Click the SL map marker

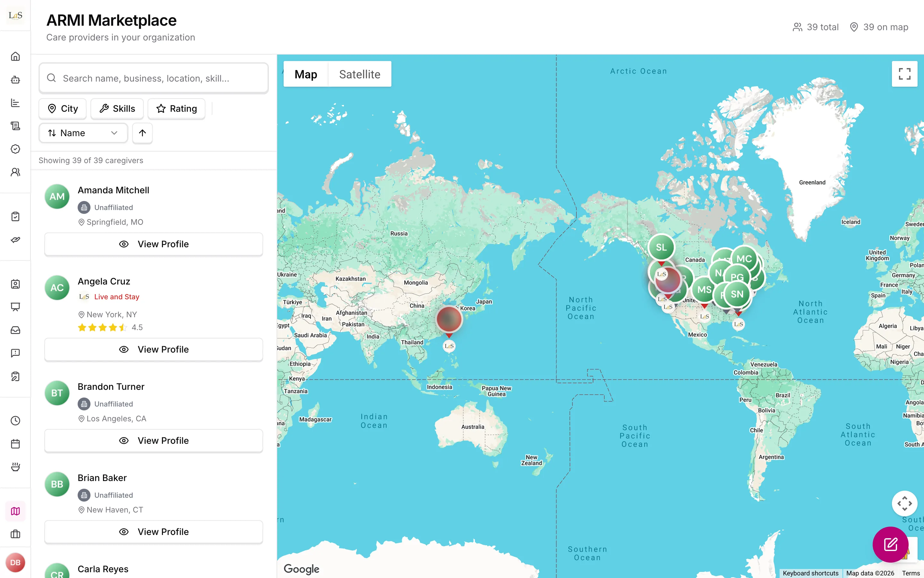click(x=661, y=247)
